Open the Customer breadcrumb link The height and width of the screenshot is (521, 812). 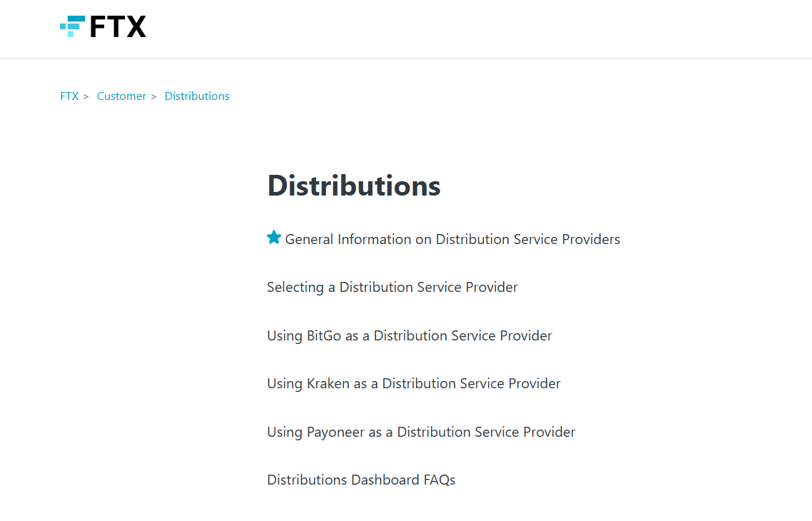click(121, 96)
